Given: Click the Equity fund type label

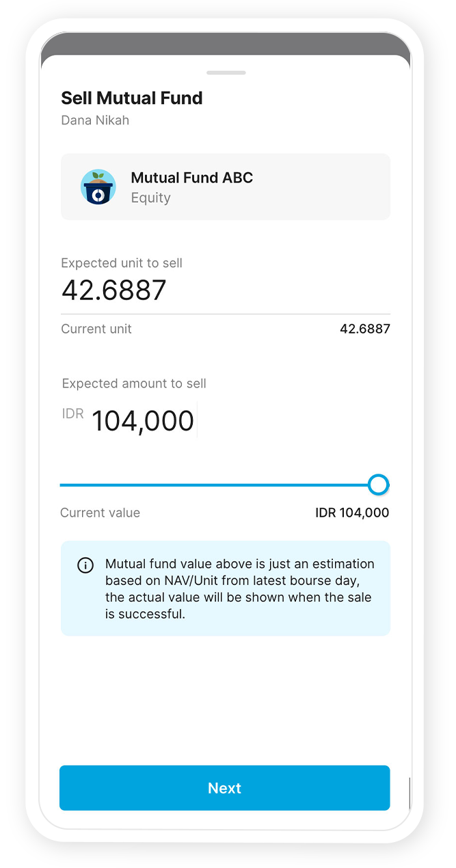Looking at the screenshot, I should [x=150, y=198].
